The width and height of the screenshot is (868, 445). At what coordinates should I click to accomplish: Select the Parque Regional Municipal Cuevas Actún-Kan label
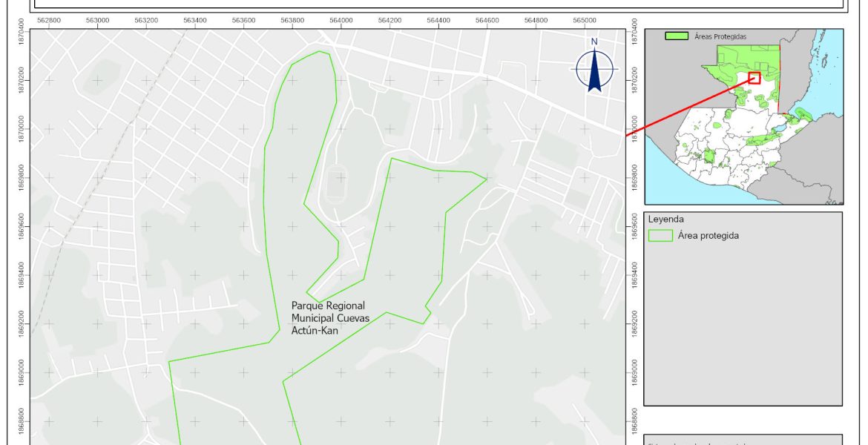[328, 318]
